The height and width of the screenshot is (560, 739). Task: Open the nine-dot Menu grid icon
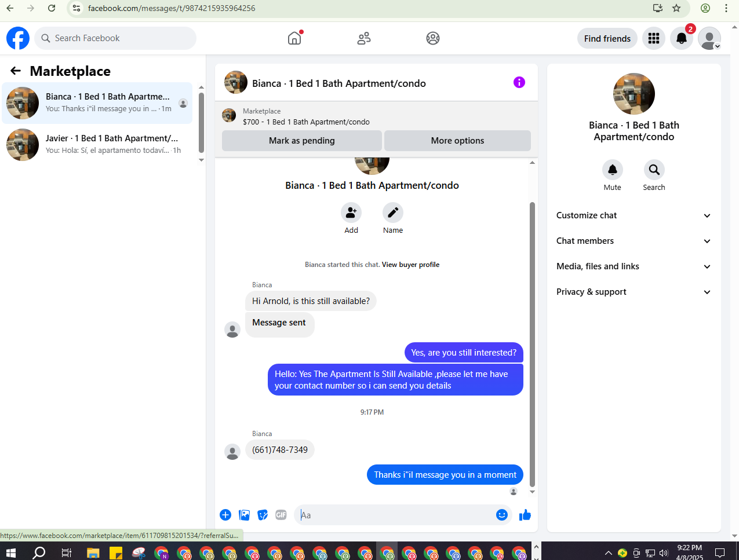[x=654, y=38]
